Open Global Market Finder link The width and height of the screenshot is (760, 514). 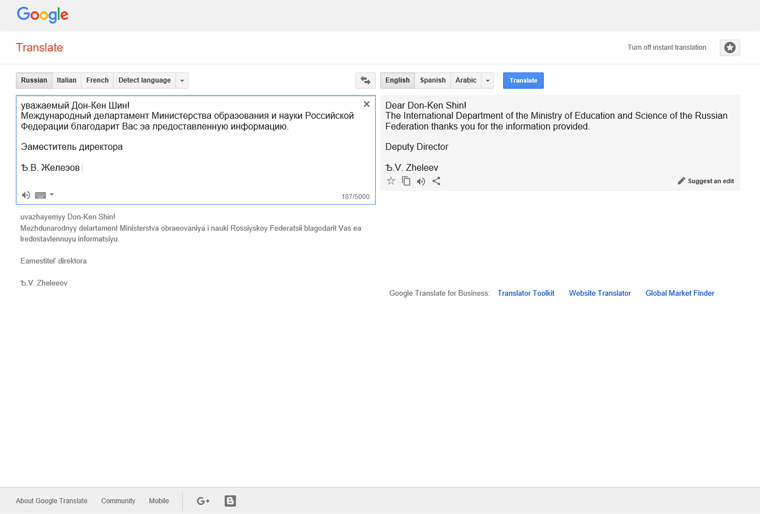pos(680,293)
